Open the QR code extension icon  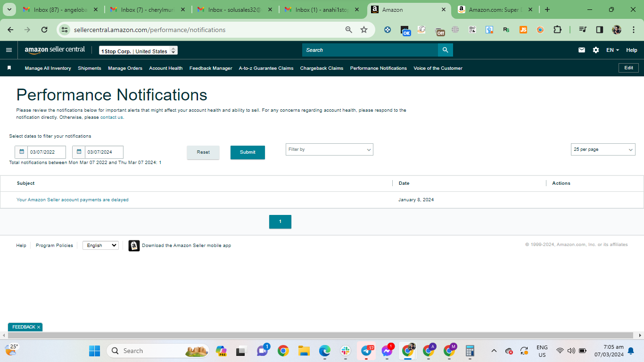472,30
